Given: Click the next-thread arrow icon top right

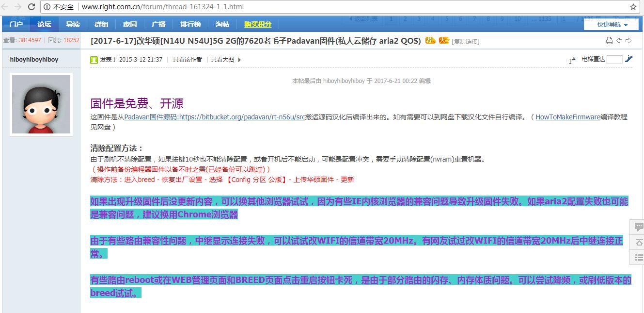Looking at the screenshot, I should click(628, 41).
